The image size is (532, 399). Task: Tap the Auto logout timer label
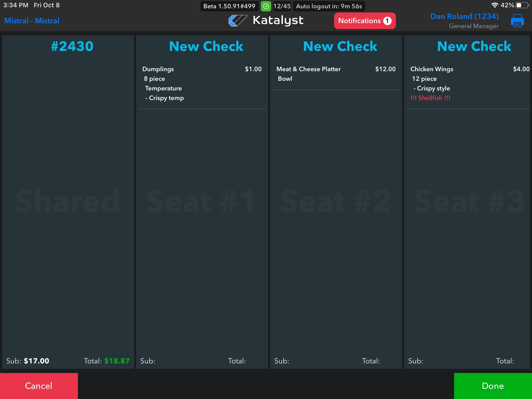329,6
